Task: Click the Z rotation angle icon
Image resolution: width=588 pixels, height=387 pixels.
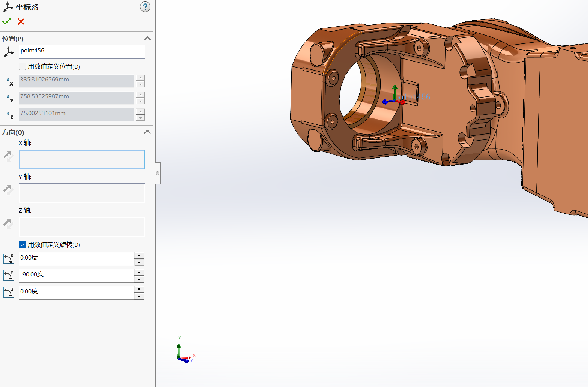Action: pyautogui.click(x=9, y=292)
